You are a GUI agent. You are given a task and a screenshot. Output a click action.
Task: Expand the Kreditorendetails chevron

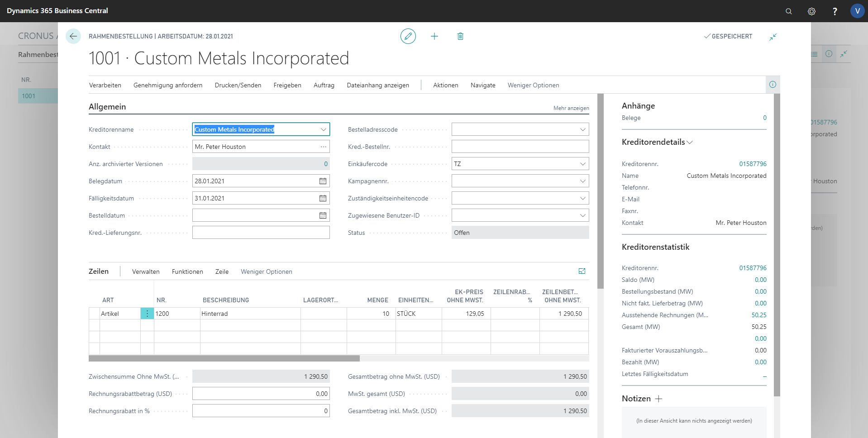[690, 143]
